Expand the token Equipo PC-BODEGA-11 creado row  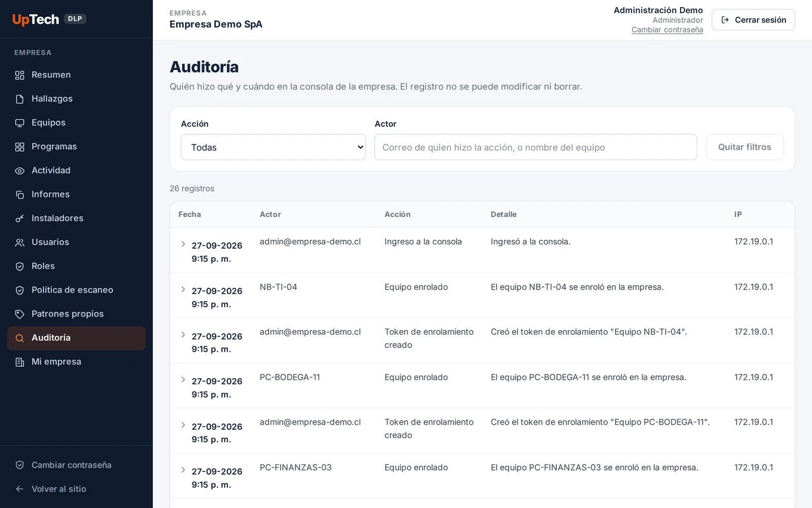pyautogui.click(x=183, y=425)
